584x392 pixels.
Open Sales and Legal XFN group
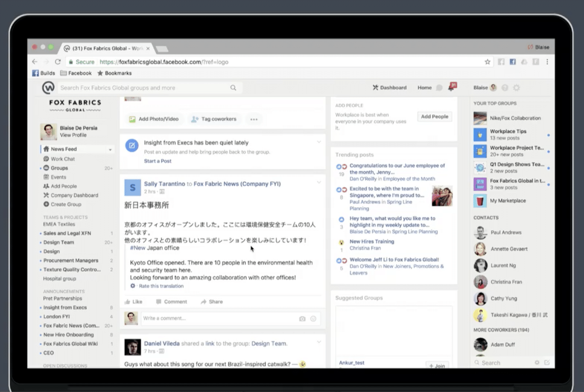point(67,233)
